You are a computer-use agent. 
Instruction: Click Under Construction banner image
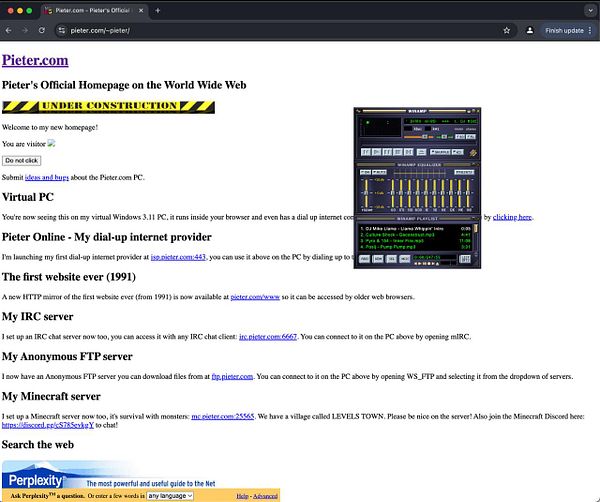[108, 107]
